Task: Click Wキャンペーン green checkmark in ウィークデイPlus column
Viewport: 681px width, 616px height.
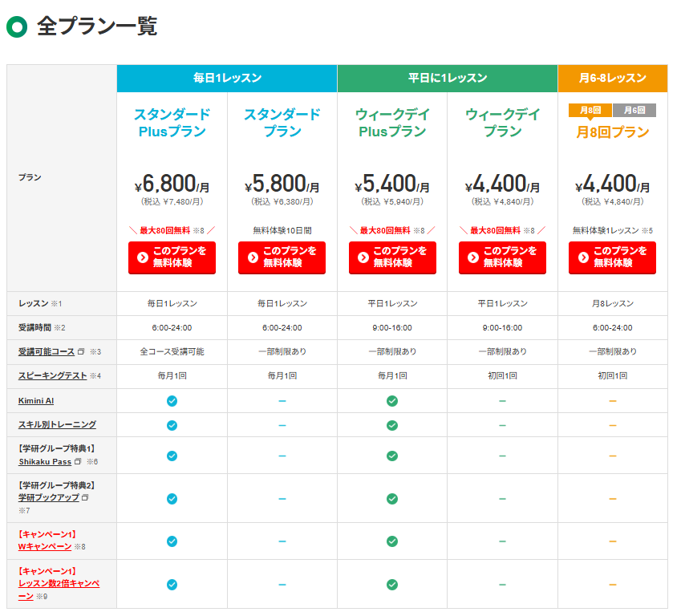Action: [392, 541]
